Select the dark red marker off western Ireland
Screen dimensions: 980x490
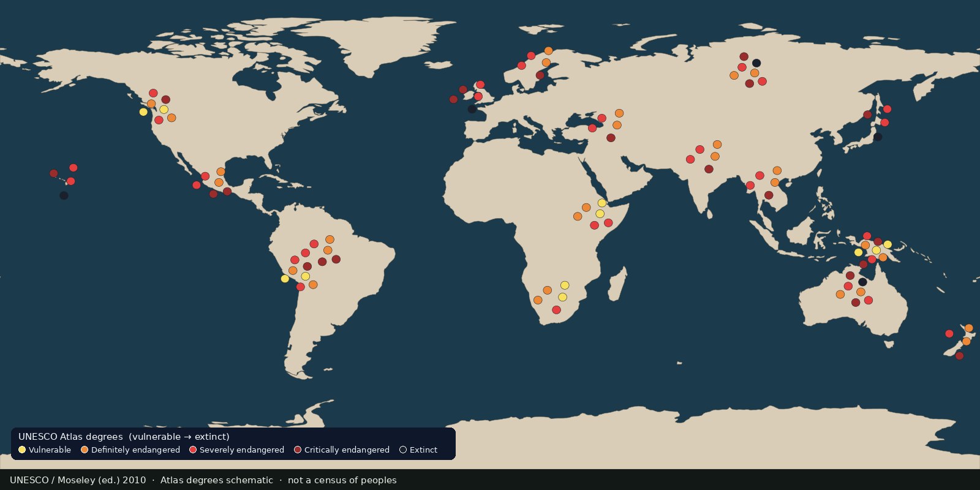click(x=453, y=99)
